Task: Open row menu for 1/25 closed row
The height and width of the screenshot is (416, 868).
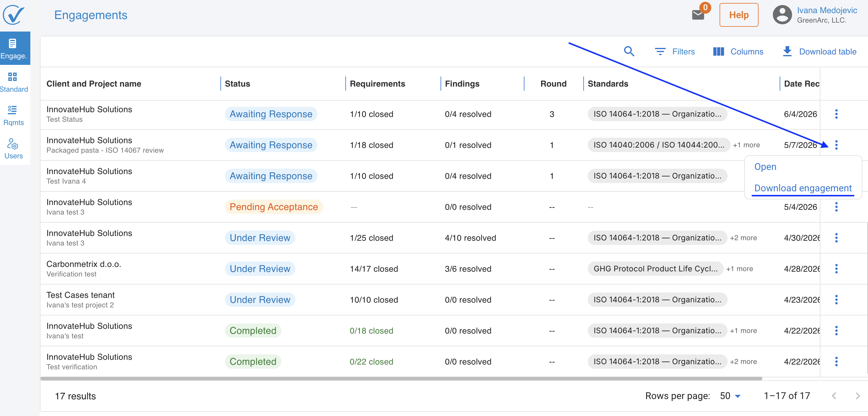Action: coord(836,238)
